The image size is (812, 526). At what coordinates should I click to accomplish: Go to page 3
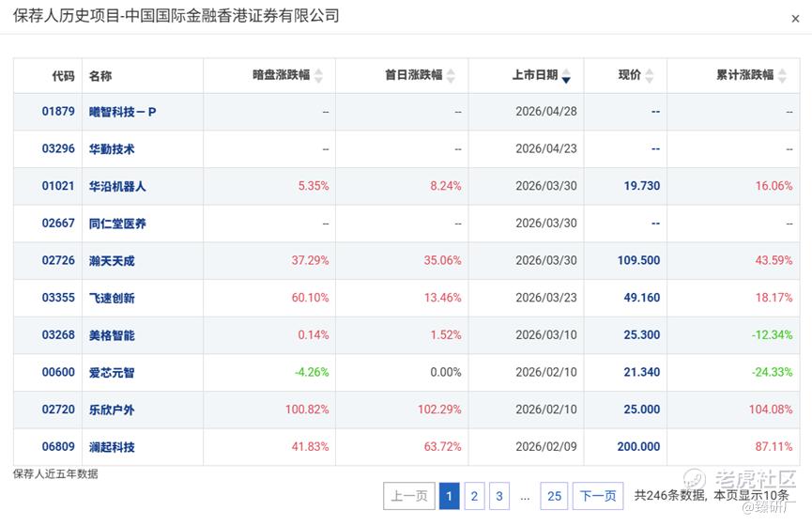(x=499, y=496)
